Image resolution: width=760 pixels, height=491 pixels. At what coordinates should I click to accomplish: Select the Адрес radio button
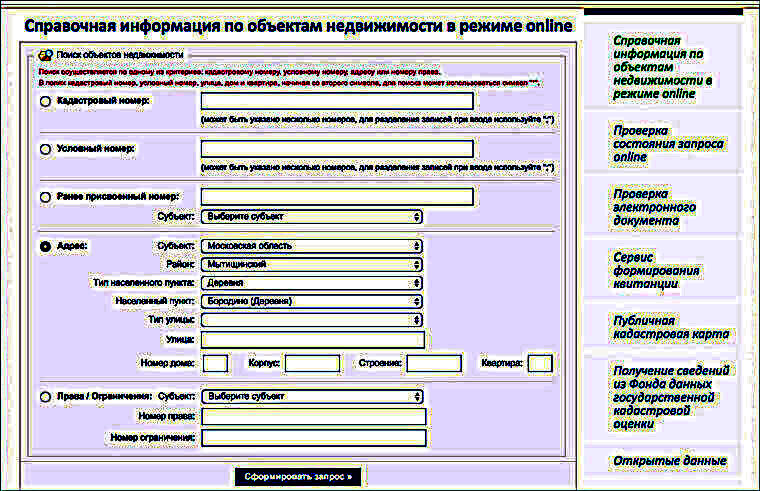coord(45,246)
